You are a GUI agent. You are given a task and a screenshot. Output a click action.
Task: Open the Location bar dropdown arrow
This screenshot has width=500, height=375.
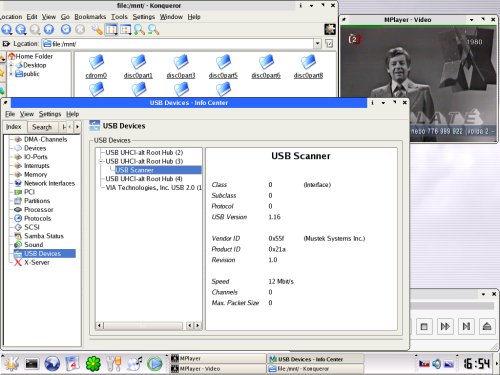[x=318, y=43]
